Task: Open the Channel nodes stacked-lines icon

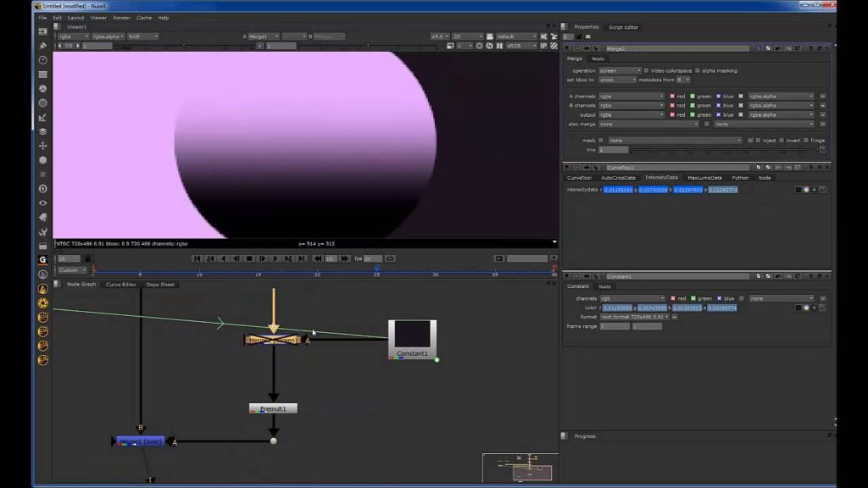Action: tap(42, 75)
